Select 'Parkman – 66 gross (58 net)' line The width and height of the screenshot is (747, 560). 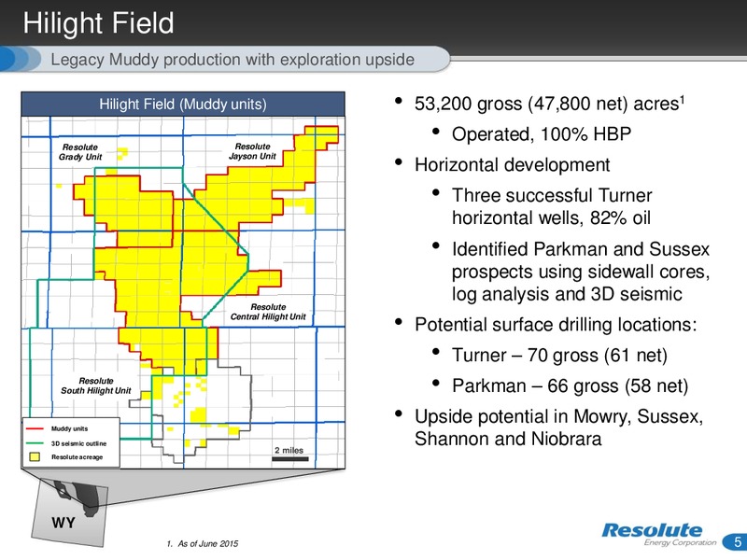570,385
